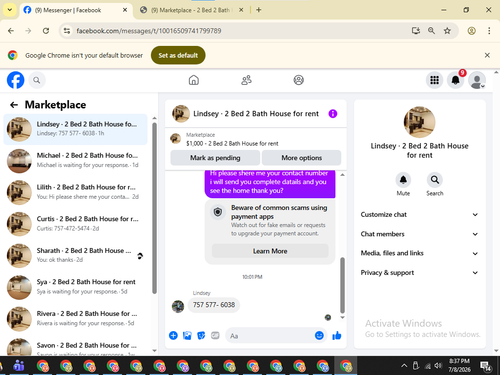The width and height of the screenshot is (500, 375).
Task: Go back using the Marketplace back arrow
Action: (14, 105)
